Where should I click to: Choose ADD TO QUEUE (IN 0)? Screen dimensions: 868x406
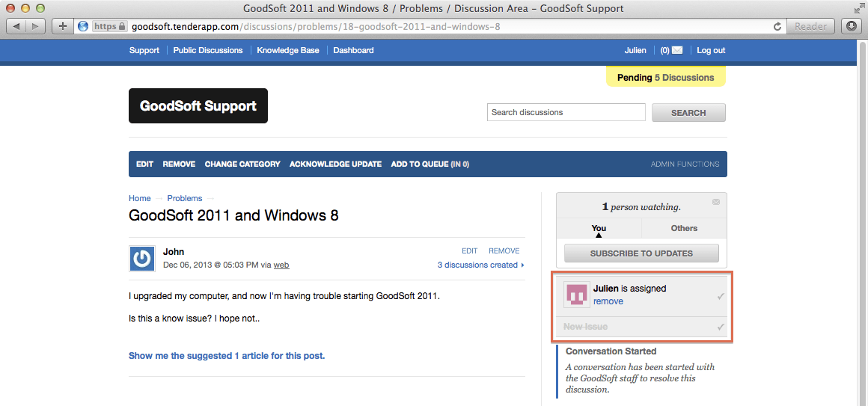point(430,164)
